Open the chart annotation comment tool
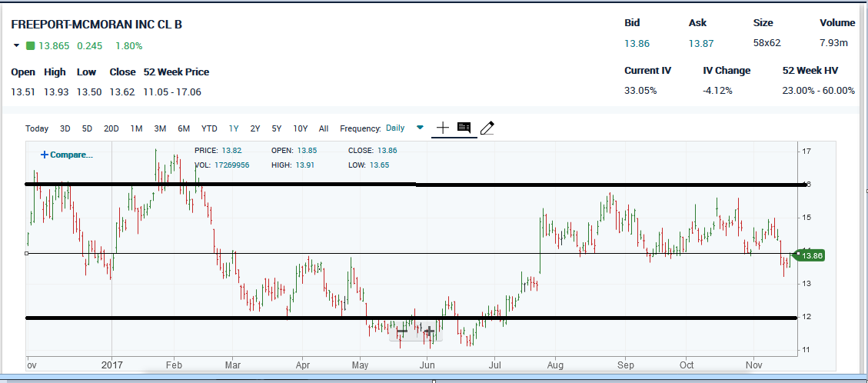This screenshot has height=383, width=868. click(x=464, y=128)
